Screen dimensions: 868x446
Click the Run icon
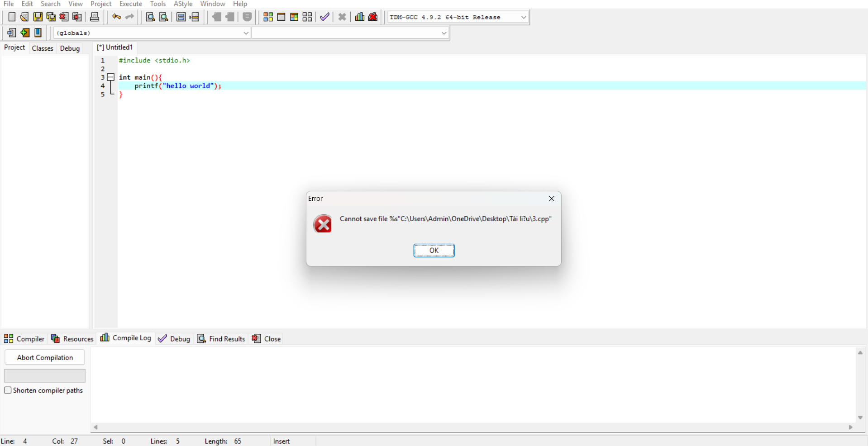pos(281,17)
